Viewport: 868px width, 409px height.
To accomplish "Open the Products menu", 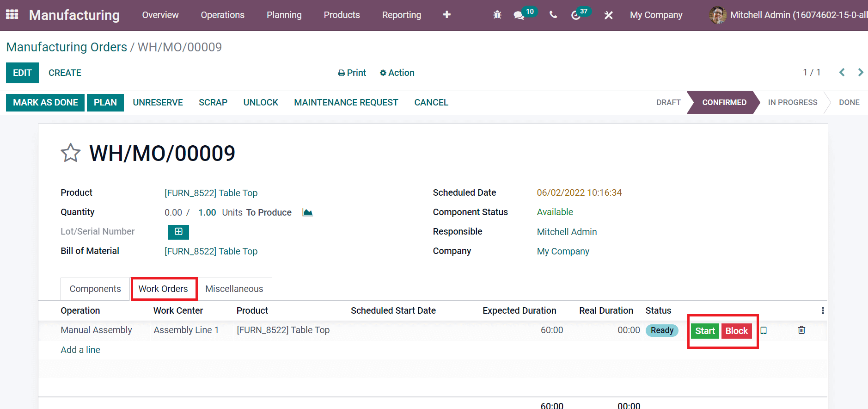I will (x=342, y=15).
